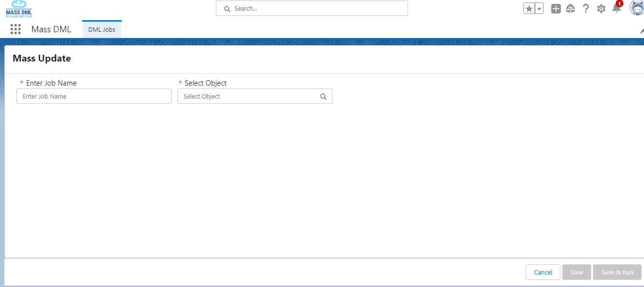Expand the favorites list dropdown arrow
The image size is (644, 287).
539,9
